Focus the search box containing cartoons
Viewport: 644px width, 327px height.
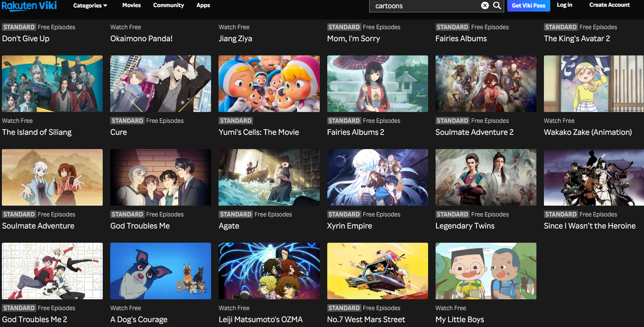click(425, 6)
